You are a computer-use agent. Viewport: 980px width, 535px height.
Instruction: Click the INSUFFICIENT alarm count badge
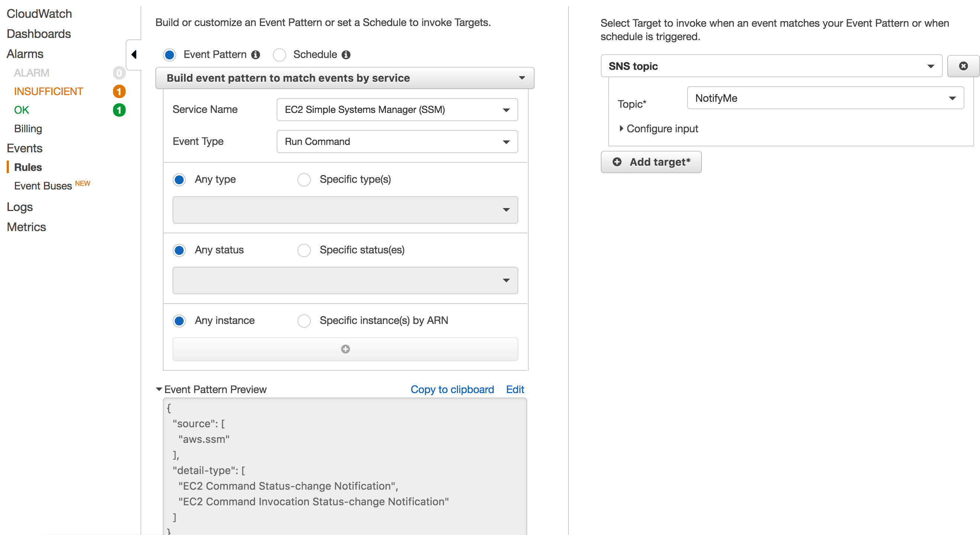(119, 91)
